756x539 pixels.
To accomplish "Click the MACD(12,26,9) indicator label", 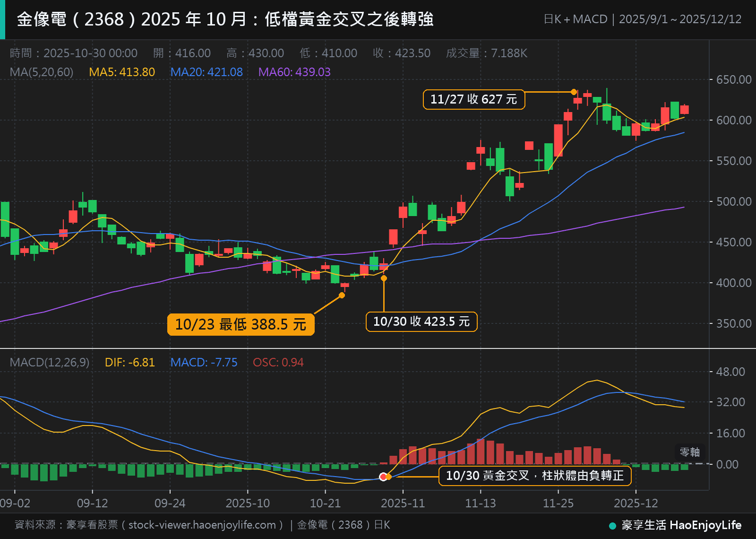I will click(50, 362).
